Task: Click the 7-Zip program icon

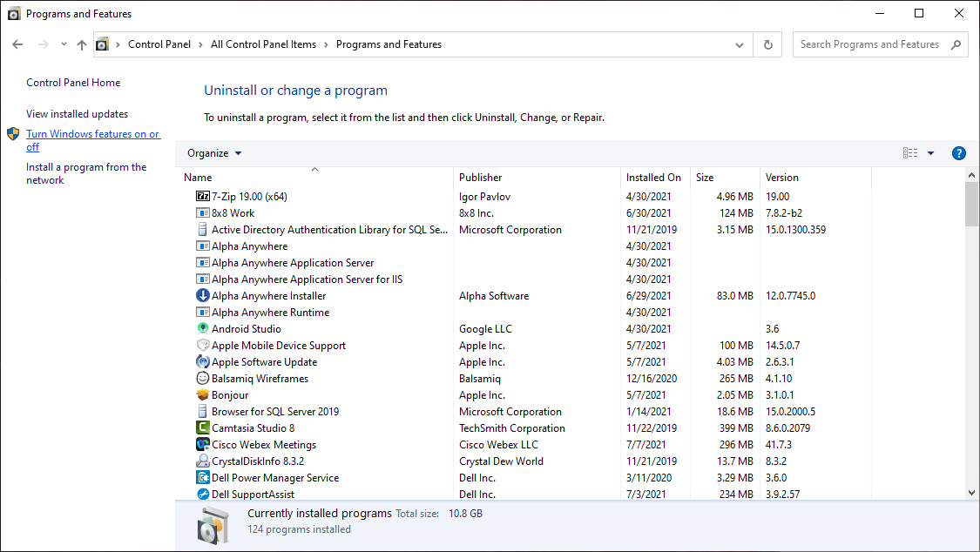Action: (x=202, y=196)
